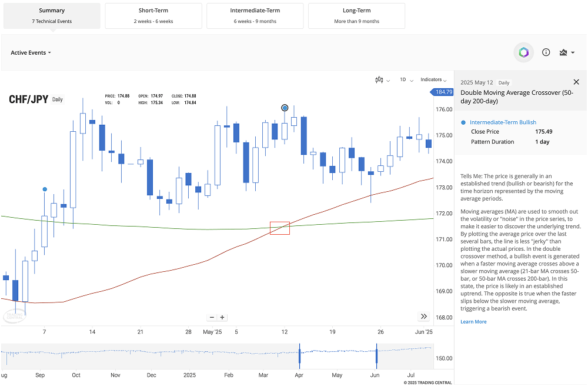Select the bullish event blue radio marker

point(463,122)
